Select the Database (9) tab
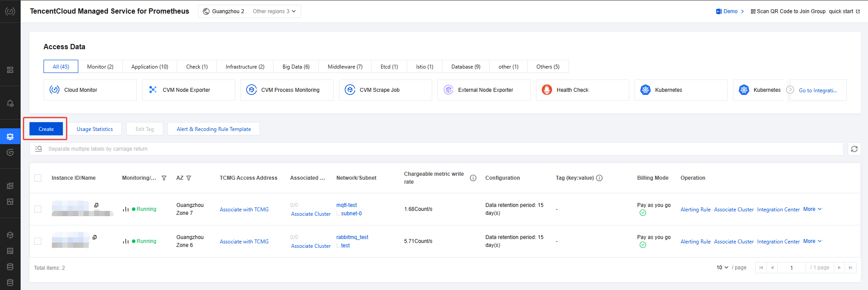Screen dimensions: 868x290 (x=465, y=67)
